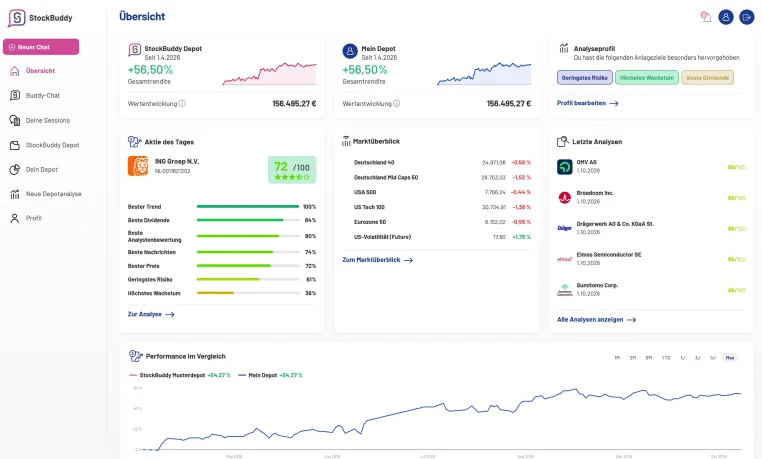Open user account icon in header
This screenshot has height=459, width=762.
tap(726, 17)
